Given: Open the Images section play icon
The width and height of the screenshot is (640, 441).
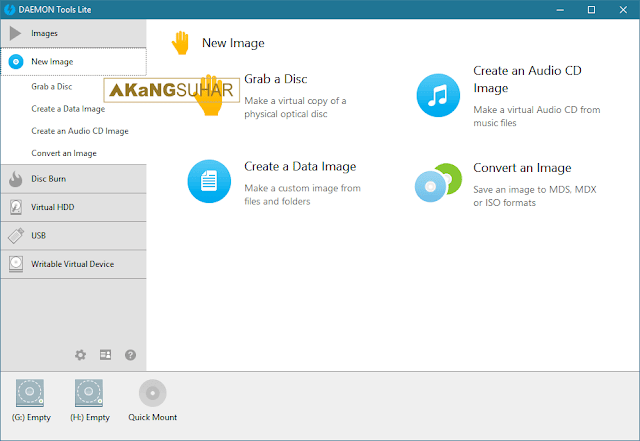Looking at the screenshot, I should pos(16,33).
